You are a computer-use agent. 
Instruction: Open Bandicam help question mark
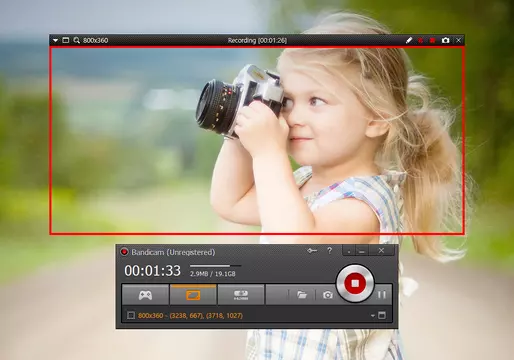[330, 250]
